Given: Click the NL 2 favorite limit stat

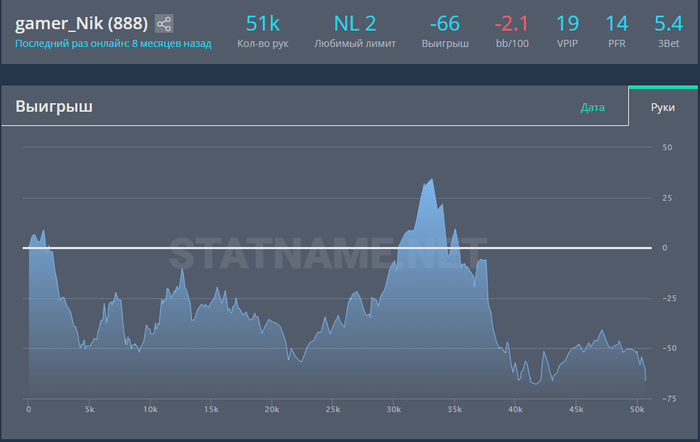Looking at the screenshot, I should pos(355,24).
